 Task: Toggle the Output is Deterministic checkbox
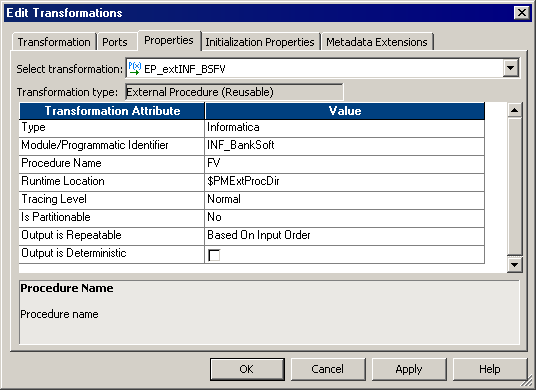click(x=214, y=255)
